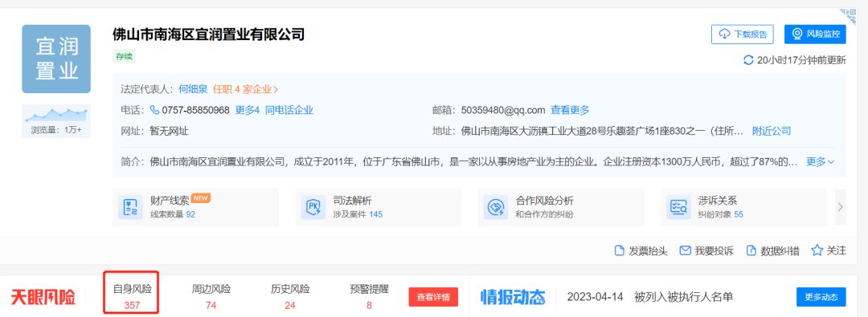Viewport: 868px width, 317px height.
Task: Click 查看更多 next to email
Action: (570, 110)
